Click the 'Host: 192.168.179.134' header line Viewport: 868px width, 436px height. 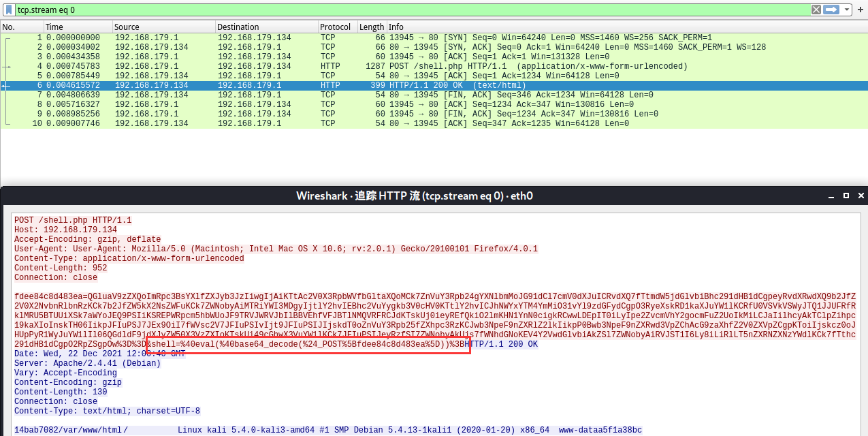[65, 230]
